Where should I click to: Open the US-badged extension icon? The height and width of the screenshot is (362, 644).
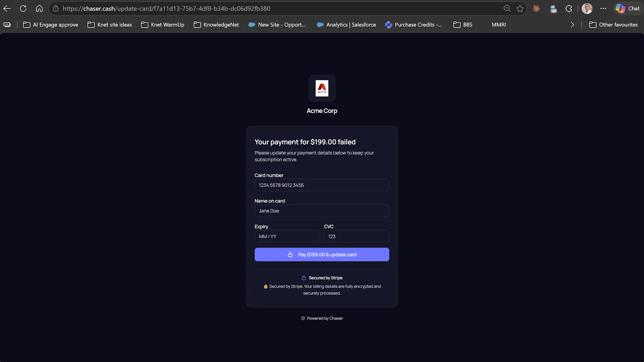coord(553,8)
